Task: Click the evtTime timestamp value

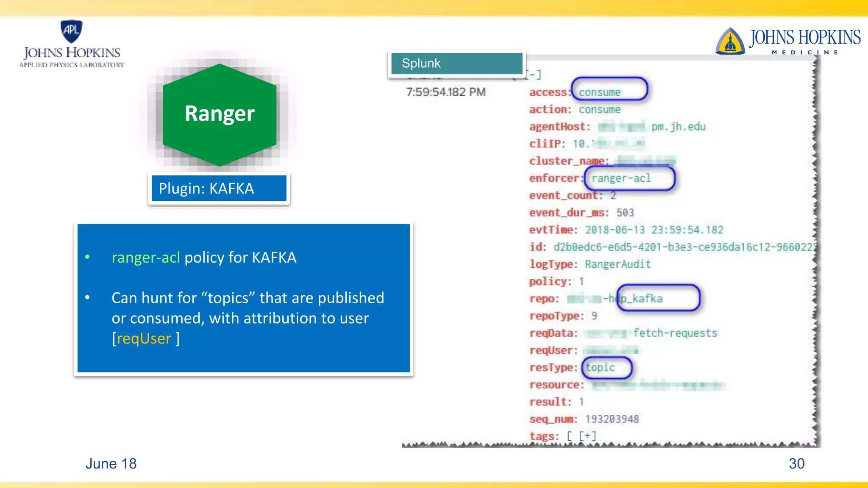Action: pos(654,230)
